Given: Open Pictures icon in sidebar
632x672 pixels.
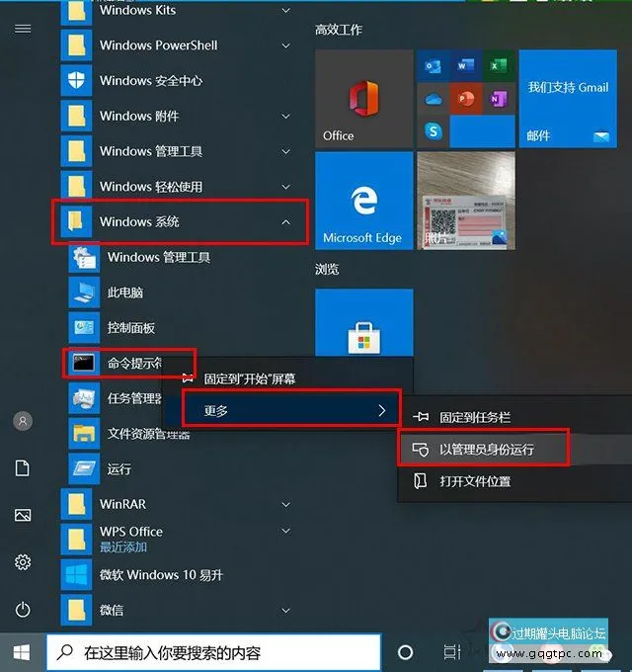Looking at the screenshot, I should [x=23, y=515].
